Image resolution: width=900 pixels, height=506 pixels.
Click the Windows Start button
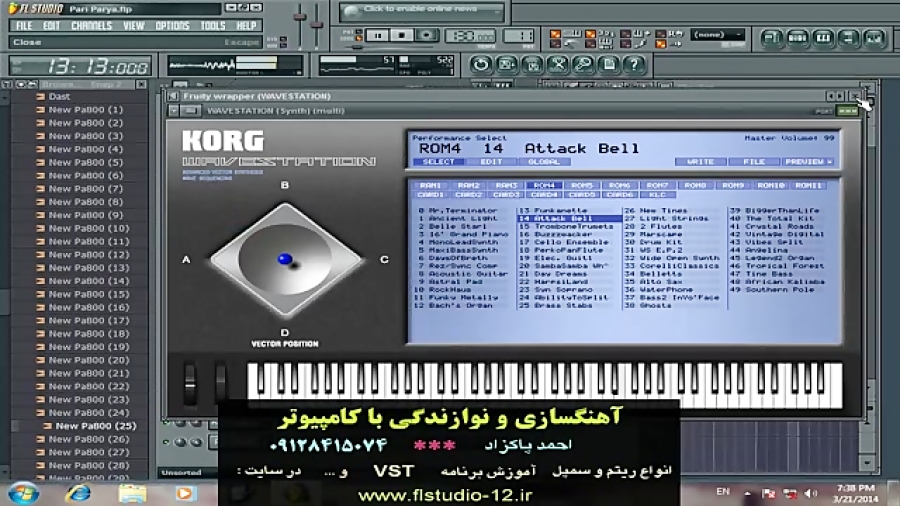(x=23, y=493)
